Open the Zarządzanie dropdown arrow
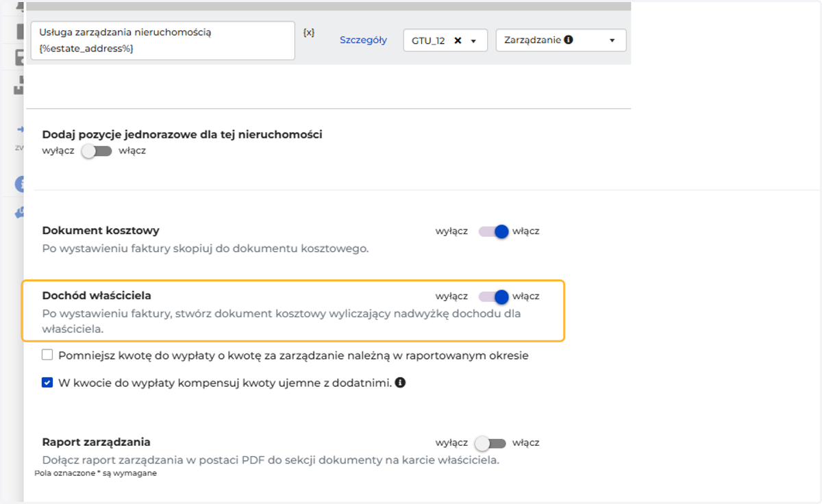Screen dimensions: 822x504 tap(612, 40)
